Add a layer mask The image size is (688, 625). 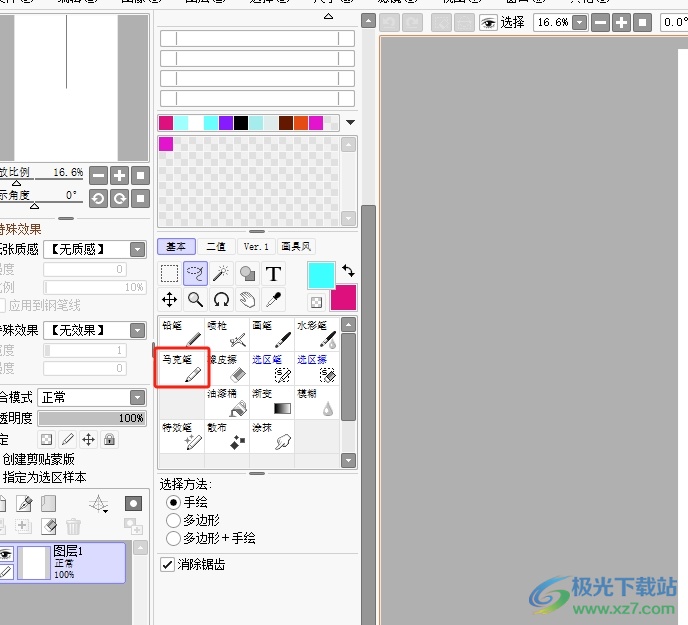133,503
